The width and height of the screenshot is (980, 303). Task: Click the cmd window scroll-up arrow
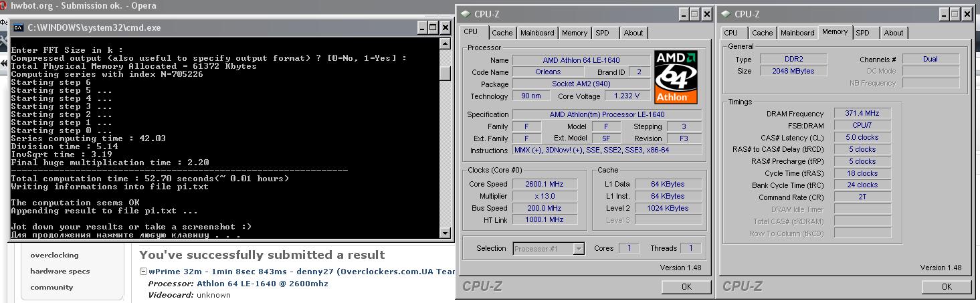click(x=446, y=43)
